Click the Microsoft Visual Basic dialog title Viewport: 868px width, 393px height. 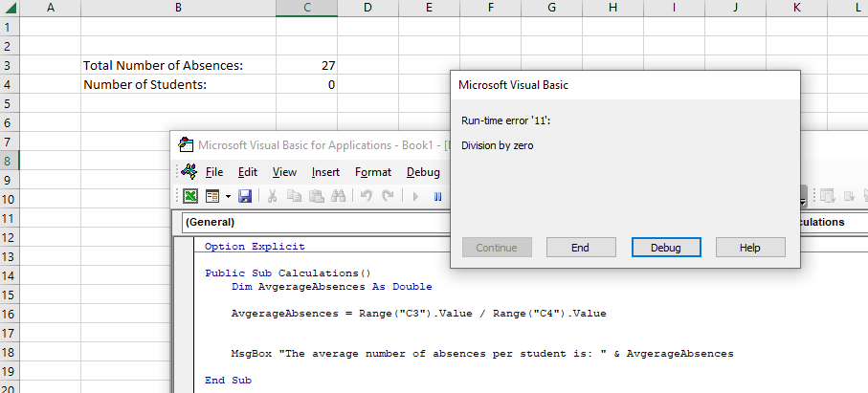(513, 85)
